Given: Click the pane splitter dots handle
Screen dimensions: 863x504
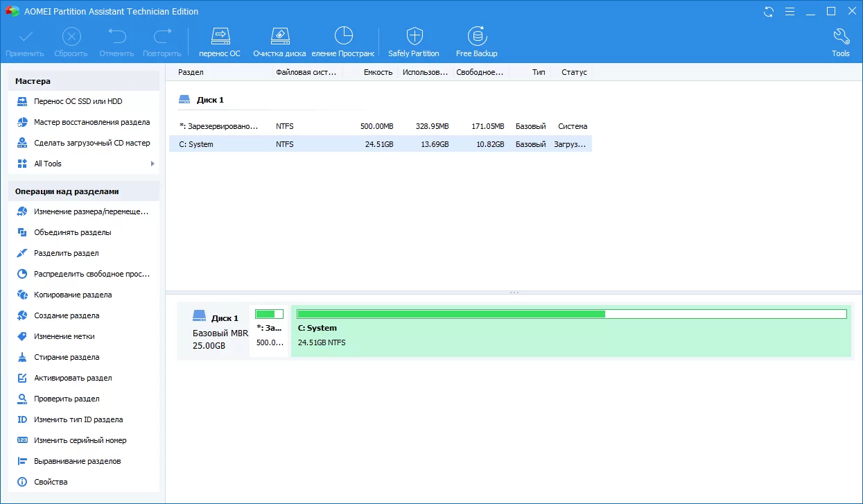Looking at the screenshot, I should 514,293.
